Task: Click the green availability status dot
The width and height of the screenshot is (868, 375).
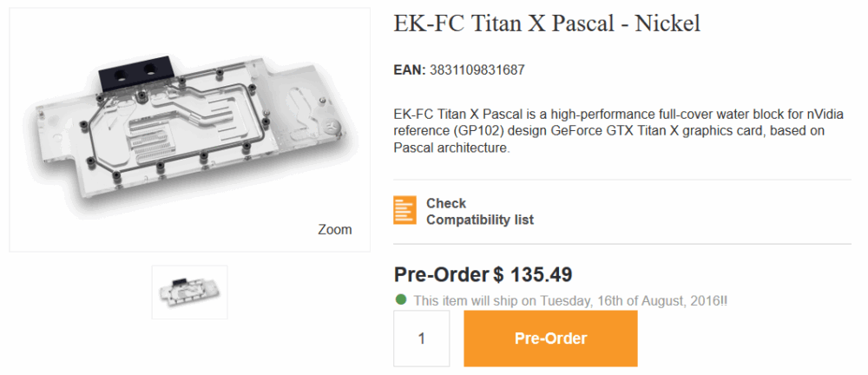Action: 401,300
